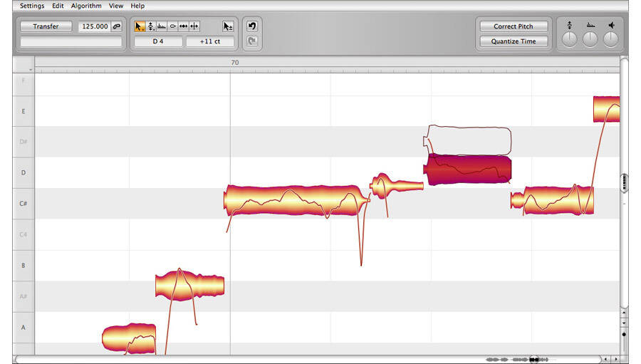This screenshot has width=641, height=364.
Task: Open the dropdown arrow left of the ruler
Action: tap(31, 70)
